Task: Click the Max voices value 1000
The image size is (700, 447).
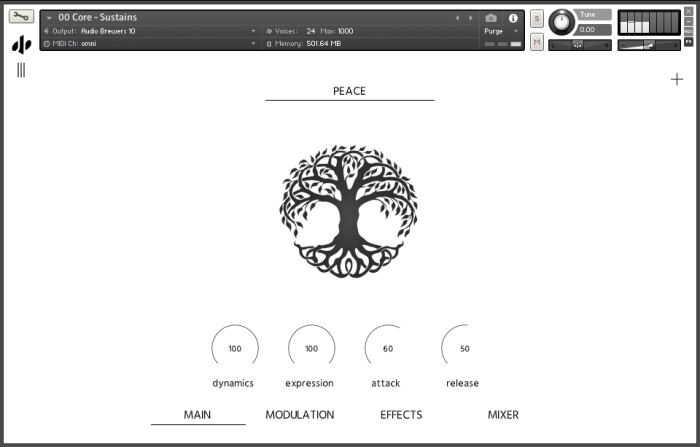Action: 345,31
